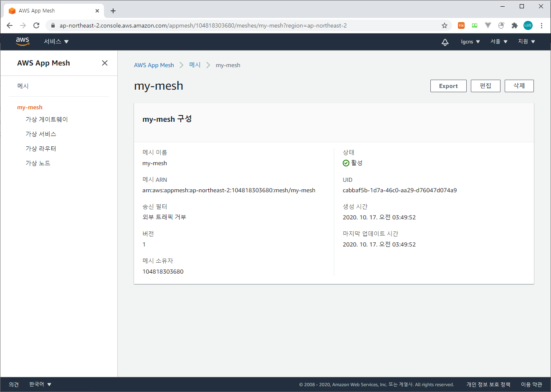Go to 메시 breadcrumb link
Screen dimensions: 551x392
point(195,65)
